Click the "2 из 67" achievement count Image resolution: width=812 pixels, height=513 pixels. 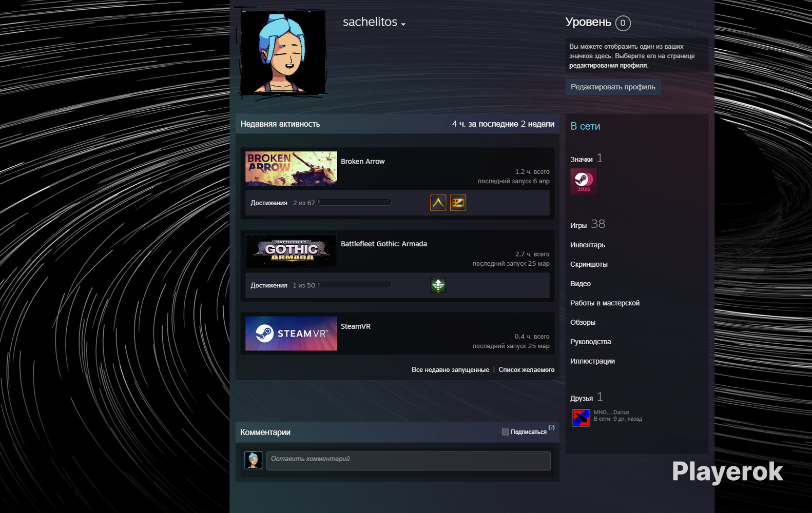[304, 203]
